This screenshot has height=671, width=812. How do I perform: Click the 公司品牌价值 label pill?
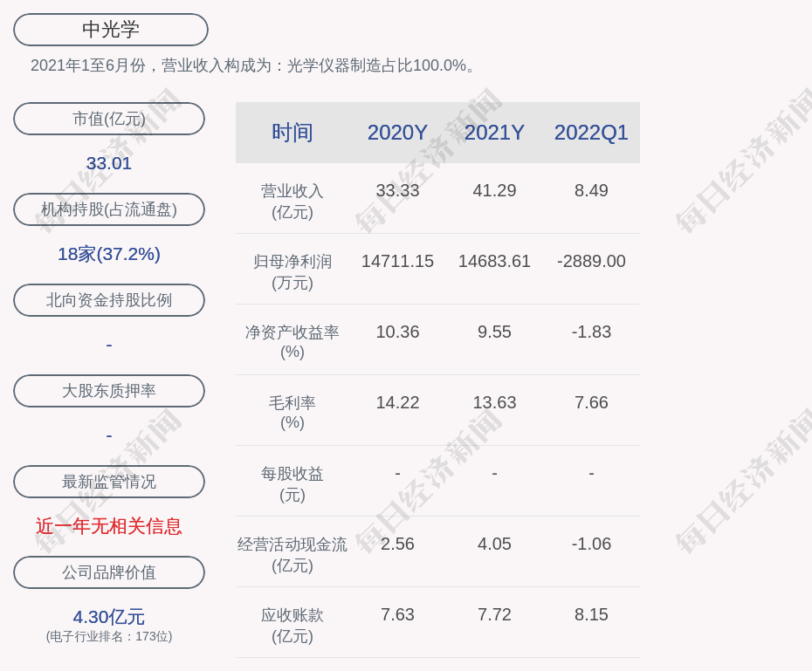coord(109,572)
